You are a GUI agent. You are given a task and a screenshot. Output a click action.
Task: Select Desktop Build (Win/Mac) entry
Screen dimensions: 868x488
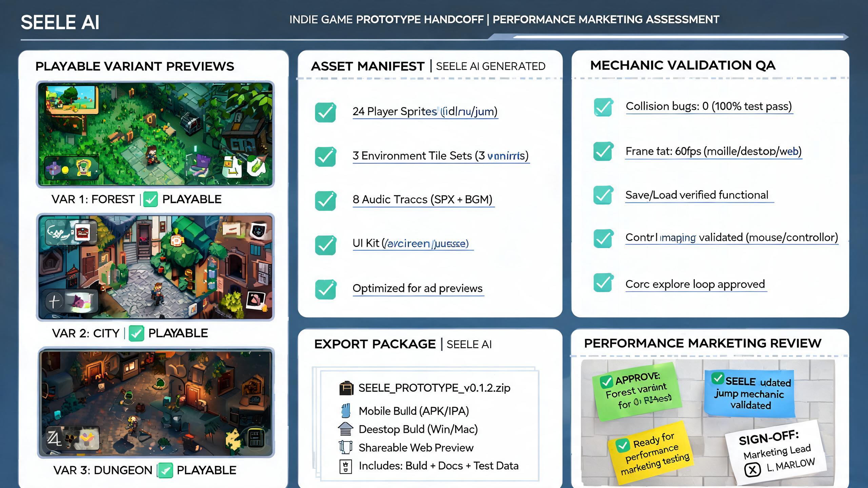418,429
